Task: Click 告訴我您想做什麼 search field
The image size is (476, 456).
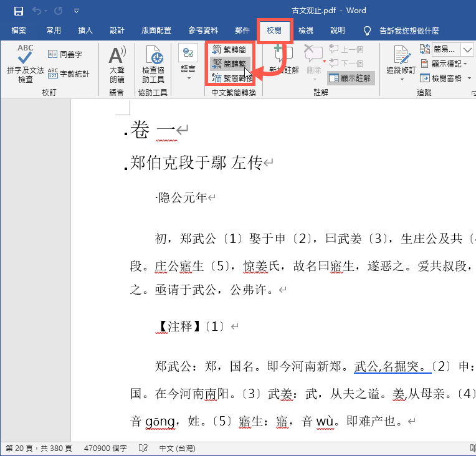Action: [409, 31]
